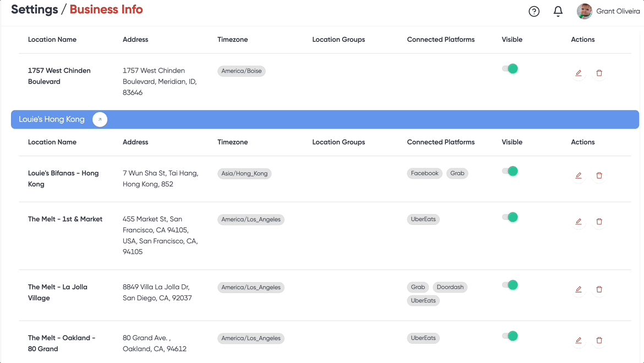The width and height of the screenshot is (644, 363).
Task: Click Grant Oliveira user name
Action: [x=618, y=12]
